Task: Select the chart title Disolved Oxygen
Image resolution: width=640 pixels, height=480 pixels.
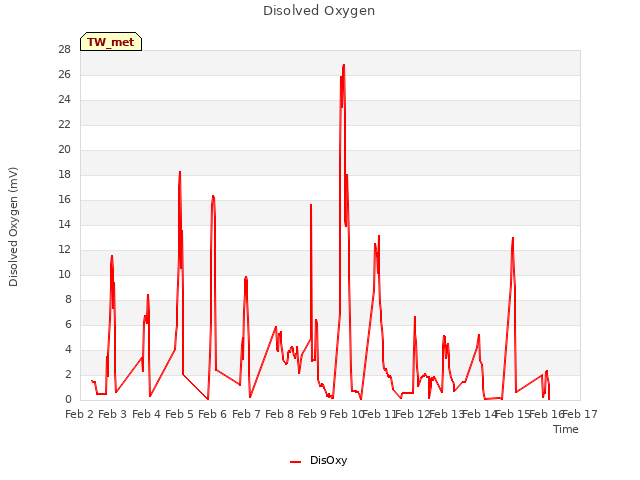Action: tap(319, 11)
